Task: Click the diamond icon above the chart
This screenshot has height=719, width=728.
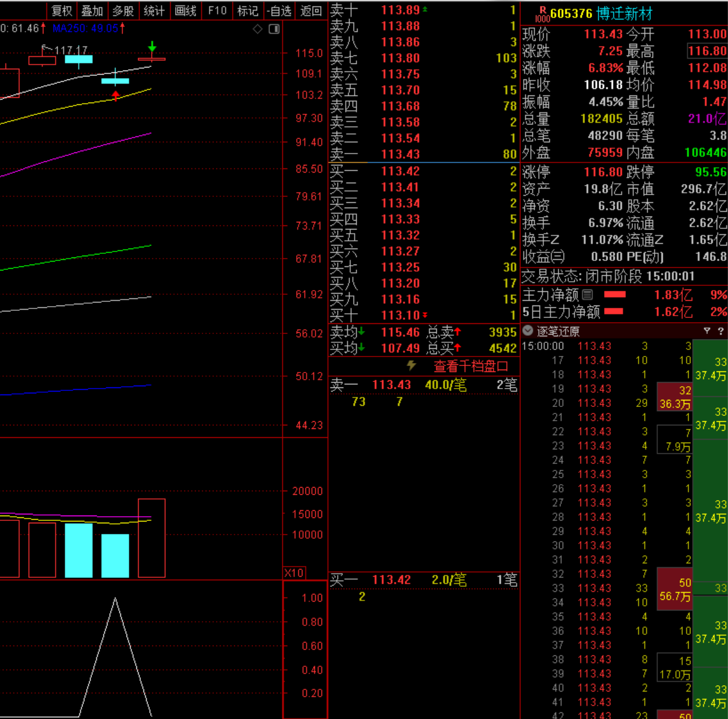Action: (x=257, y=29)
